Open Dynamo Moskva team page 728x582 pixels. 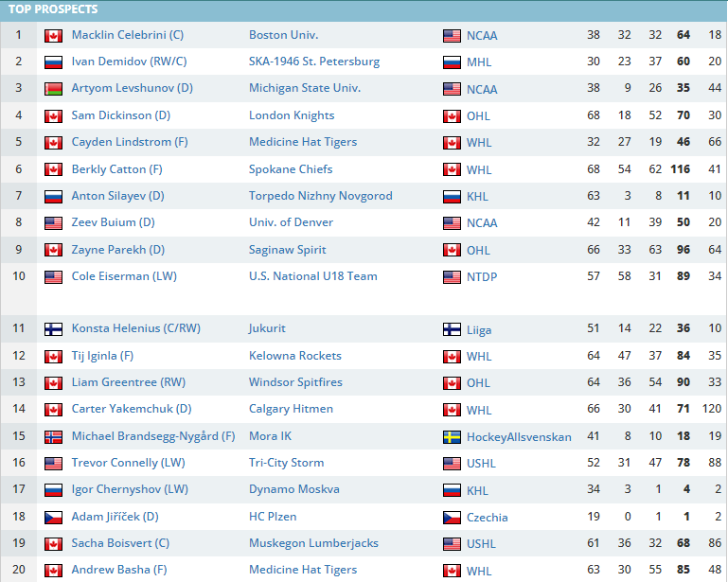click(293, 488)
